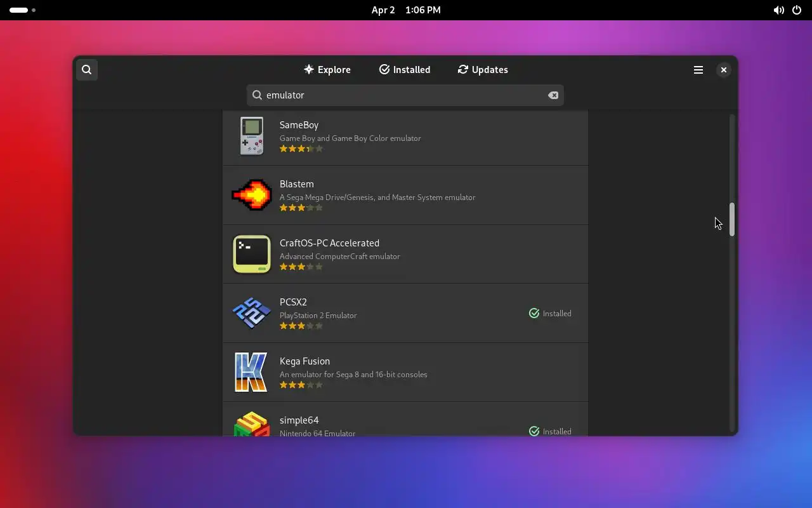The image size is (812, 508).
Task: Select 'Advanced ComputerCraft emulator' description
Action: [339, 257]
